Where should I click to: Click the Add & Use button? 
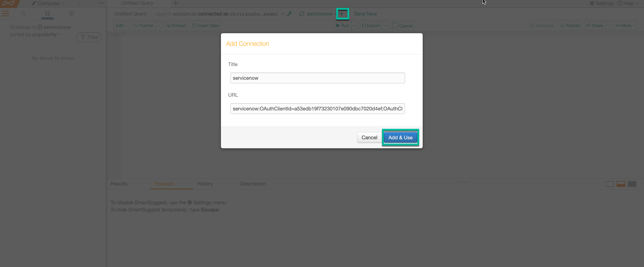tap(400, 137)
